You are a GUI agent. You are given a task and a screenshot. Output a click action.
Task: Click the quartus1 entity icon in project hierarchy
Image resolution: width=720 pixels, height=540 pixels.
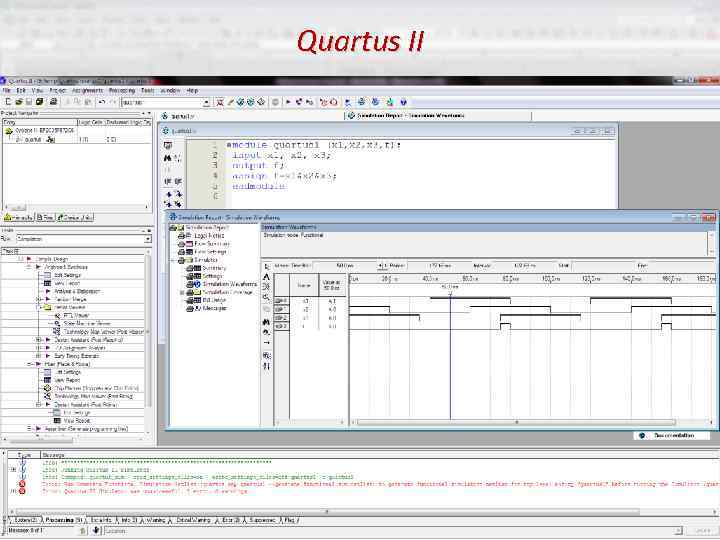51,140
